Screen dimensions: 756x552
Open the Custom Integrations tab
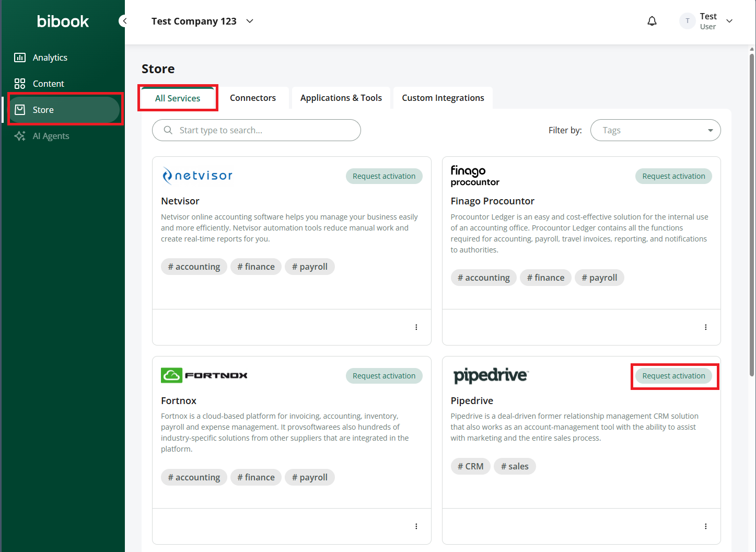click(443, 98)
